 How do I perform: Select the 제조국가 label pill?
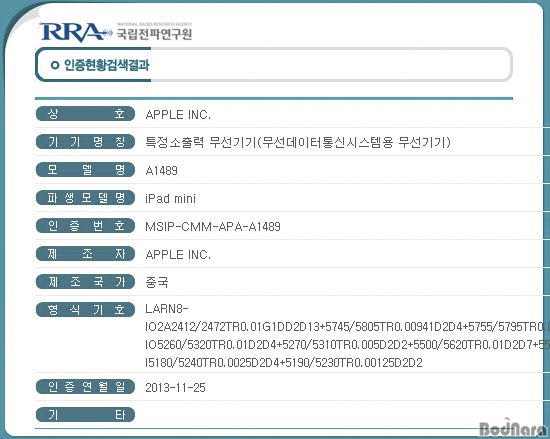coord(85,282)
